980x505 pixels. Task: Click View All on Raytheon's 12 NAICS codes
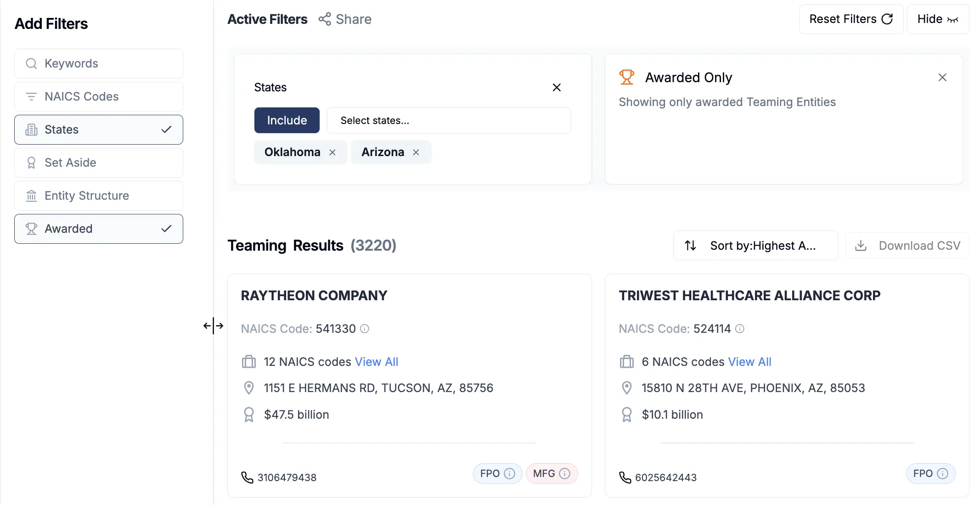tap(377, 362)
